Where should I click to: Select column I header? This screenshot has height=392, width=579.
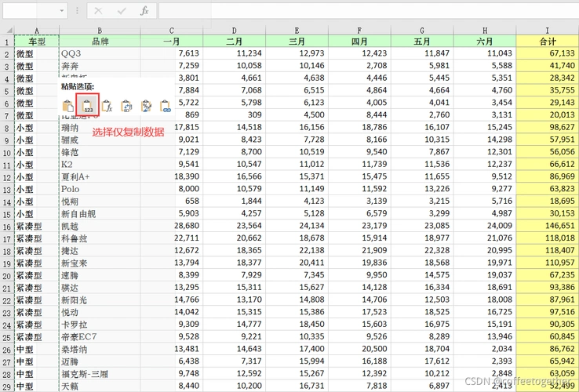coord(547,30)
